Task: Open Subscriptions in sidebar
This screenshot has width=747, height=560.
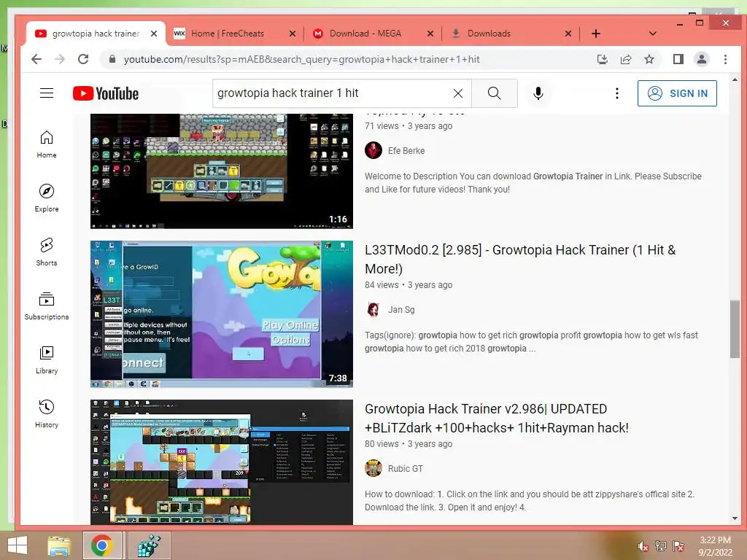Action: coord(47,306)
